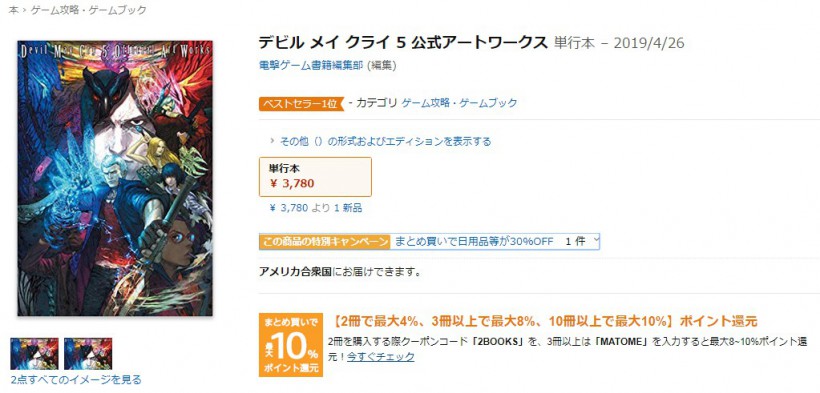Expand その他の形式およびエディションを表示する chevron
Screen dimensions: 820x393
[x=272, y=141]
